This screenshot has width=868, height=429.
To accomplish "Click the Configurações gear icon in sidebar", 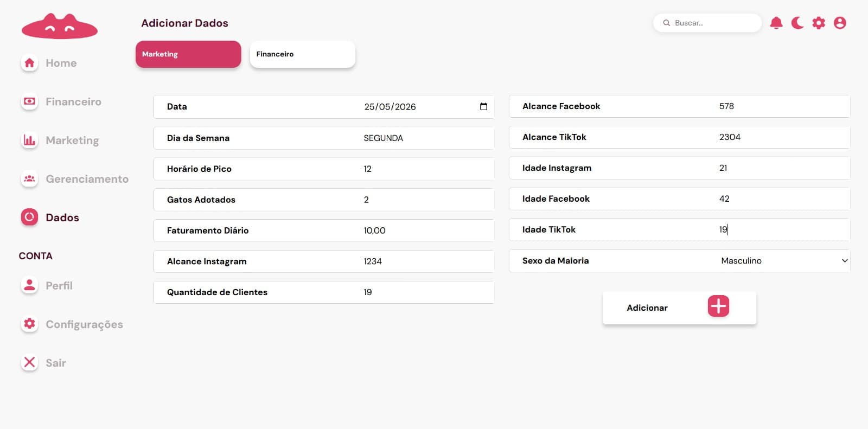I will (29, 324).
